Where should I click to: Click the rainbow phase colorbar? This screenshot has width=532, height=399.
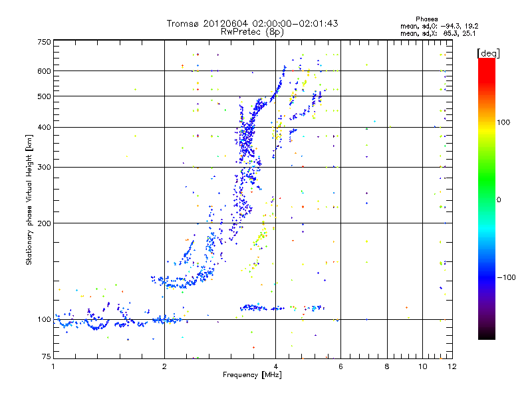click(x=487, y=198)
